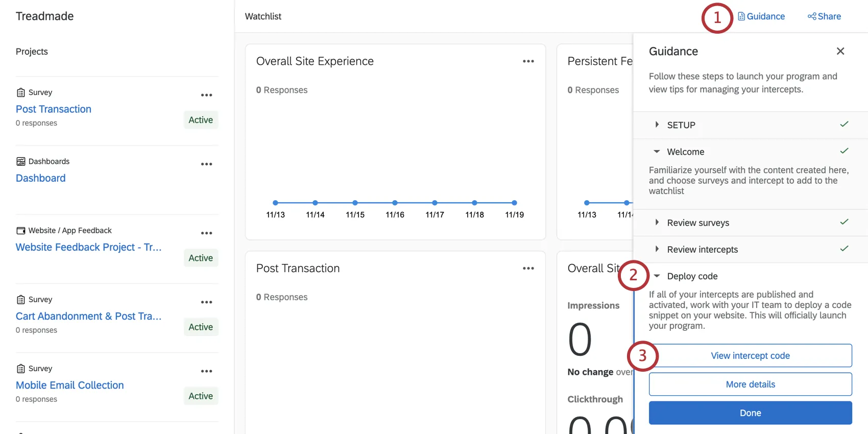Click the green checkmark beside SETUP

tap(843, 124)
